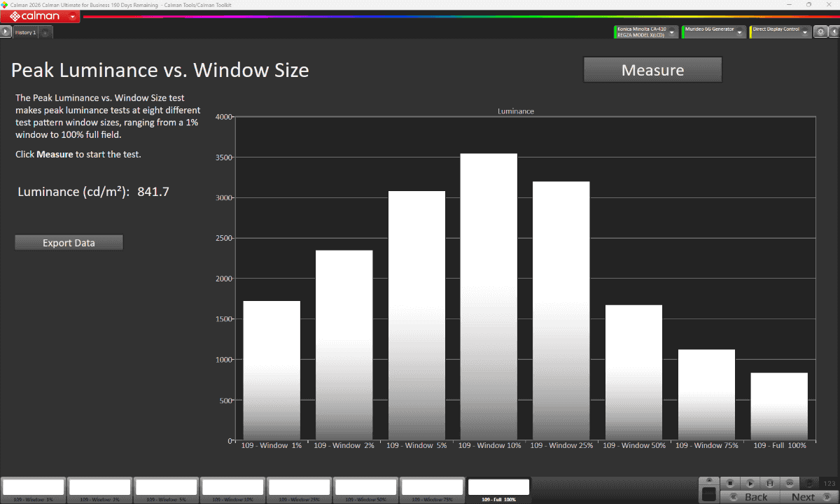
Task: Click the Window 25% luminance bar in chart
Action: 561,311
